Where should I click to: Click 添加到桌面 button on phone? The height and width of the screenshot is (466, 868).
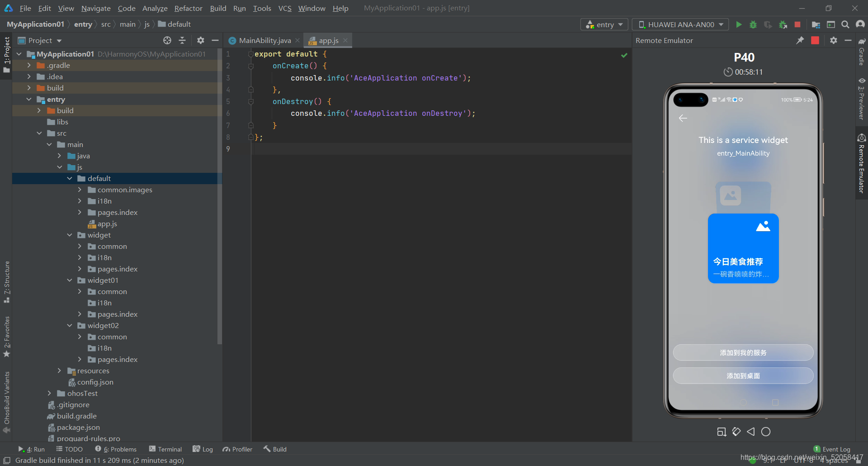(743, 376)
